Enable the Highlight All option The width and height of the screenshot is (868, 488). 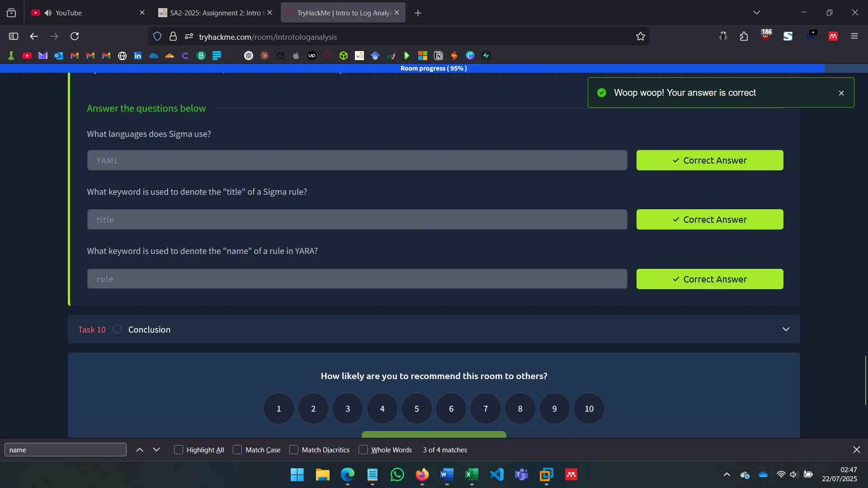[179, 450]
